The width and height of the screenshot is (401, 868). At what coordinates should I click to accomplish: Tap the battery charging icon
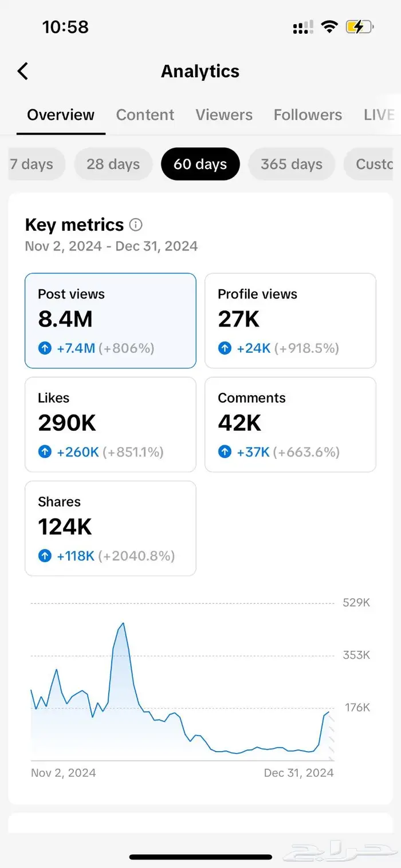coord(359,27)
